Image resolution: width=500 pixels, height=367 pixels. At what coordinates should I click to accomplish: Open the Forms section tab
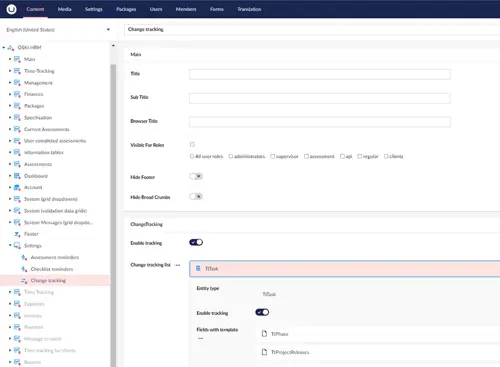(217, 9)
